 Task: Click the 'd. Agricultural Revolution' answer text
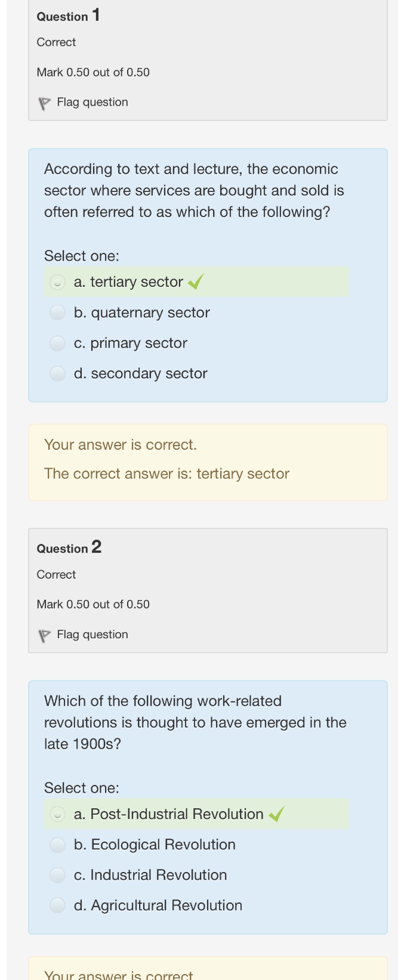click(x=158, y=905)
